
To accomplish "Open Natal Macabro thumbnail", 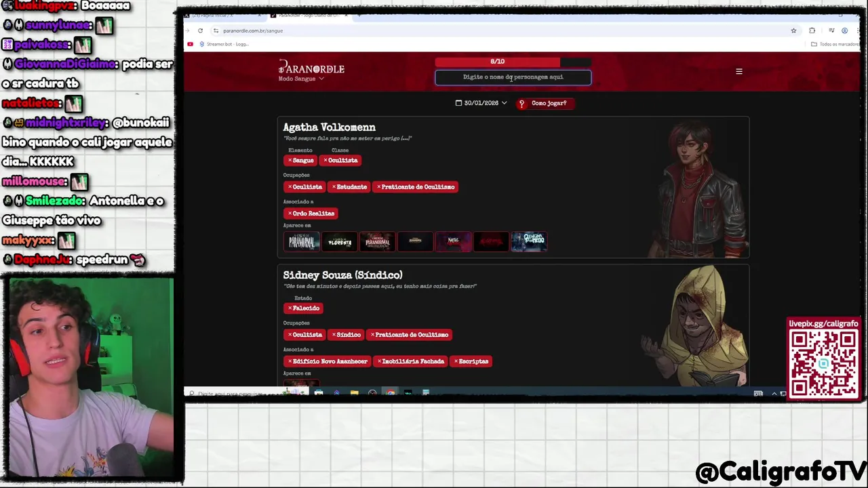I will (x=454, y=241).
